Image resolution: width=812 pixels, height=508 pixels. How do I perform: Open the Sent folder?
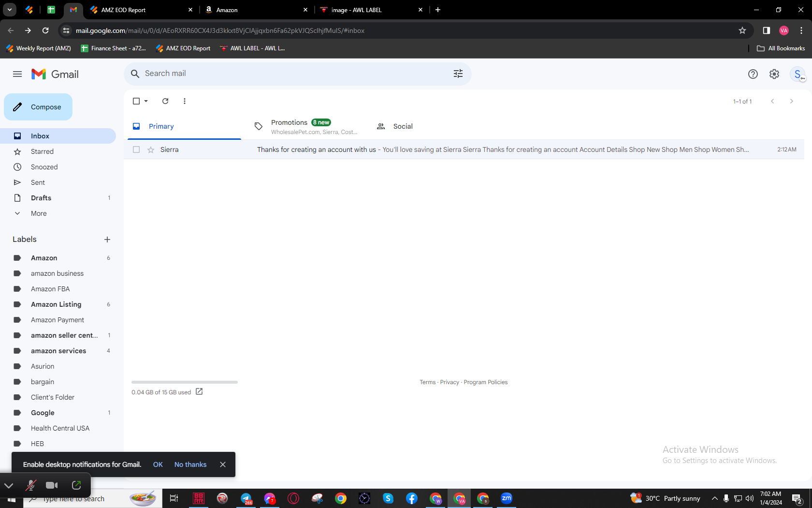(58, 182)
